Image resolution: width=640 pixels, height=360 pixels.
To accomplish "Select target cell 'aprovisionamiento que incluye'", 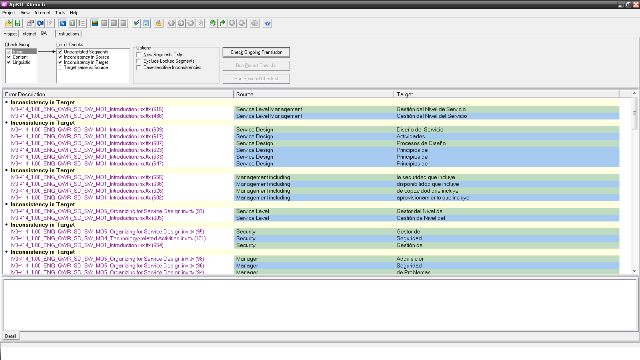I will click(507, 198).
